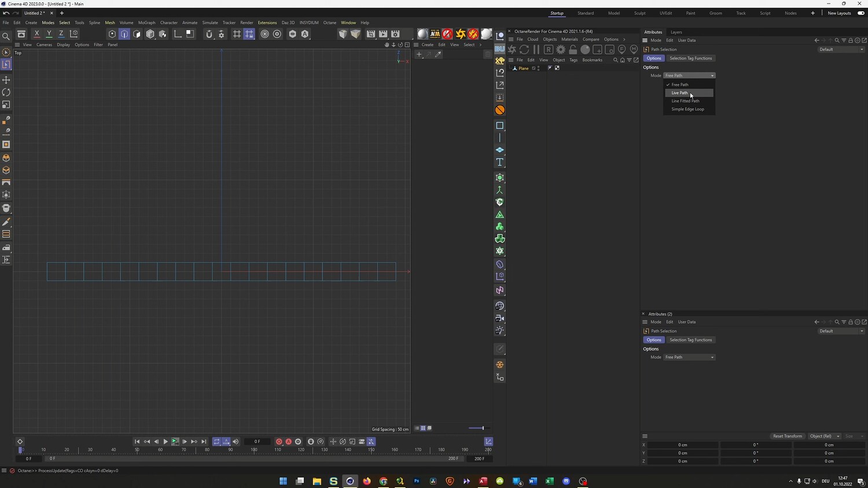Toggle the X axis lock
The image size is (868, 488).
pyautogui.click(x=36, y=34)
